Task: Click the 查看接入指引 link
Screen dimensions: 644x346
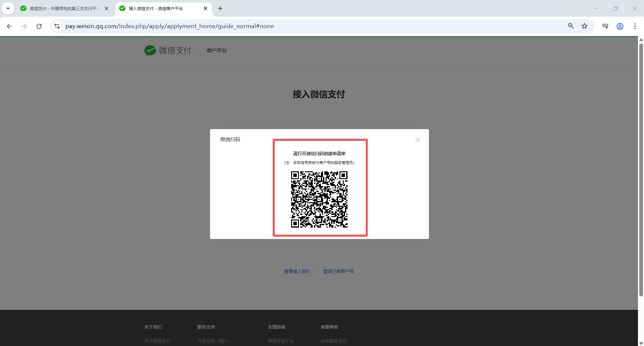Action: click(x=297, y=271)
